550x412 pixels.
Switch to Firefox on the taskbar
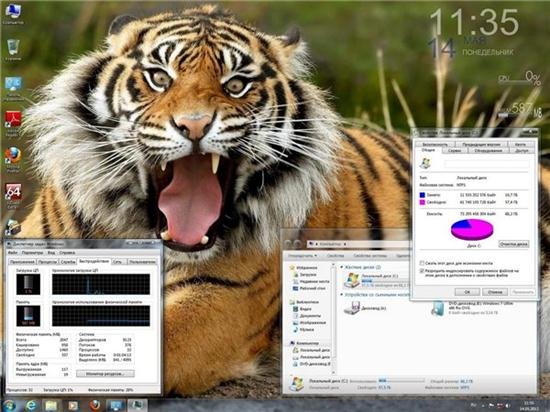coord(94,405)
